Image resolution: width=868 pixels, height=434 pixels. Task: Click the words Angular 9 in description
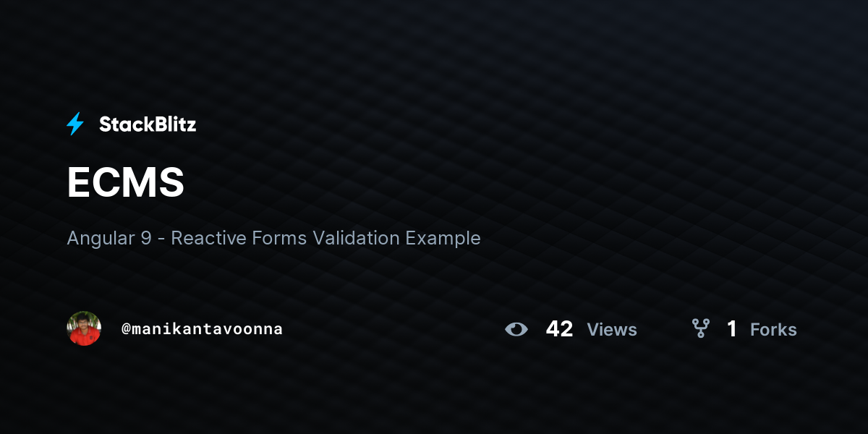coord(109,238)
